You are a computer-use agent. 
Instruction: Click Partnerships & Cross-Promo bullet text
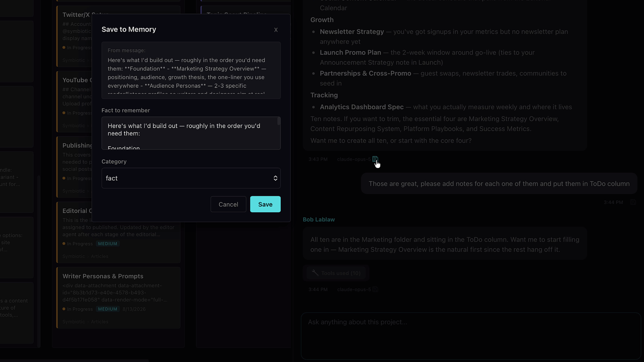tap(443, 78)
